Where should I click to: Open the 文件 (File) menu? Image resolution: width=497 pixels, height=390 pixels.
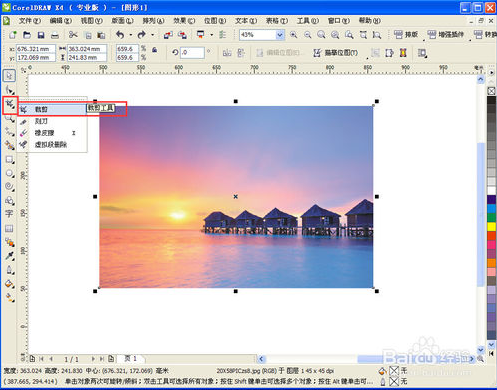tap(29, 21)
